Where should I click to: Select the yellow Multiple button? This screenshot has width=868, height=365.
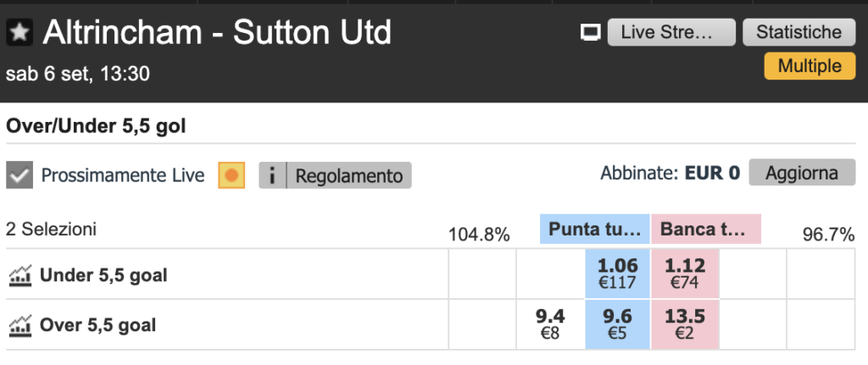coord(810,66)
